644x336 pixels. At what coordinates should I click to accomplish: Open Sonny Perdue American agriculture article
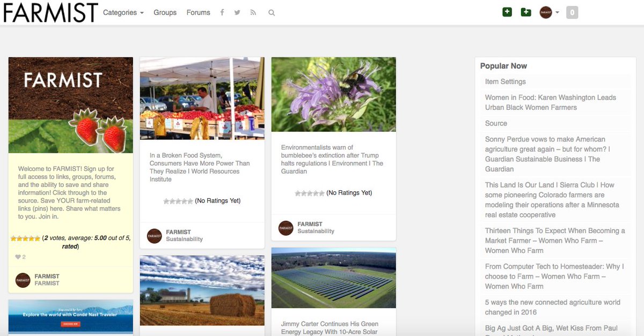point(547,154)
